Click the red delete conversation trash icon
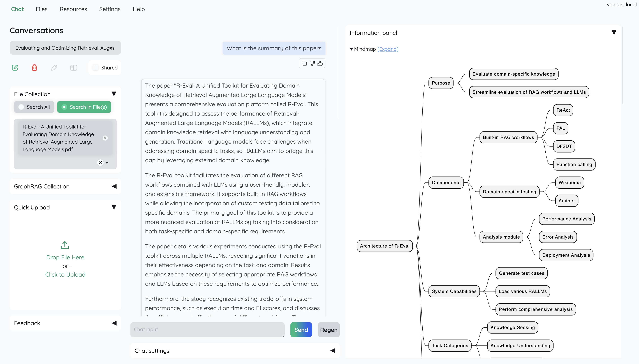Screen dimensions: 639x364 [34, 67]
